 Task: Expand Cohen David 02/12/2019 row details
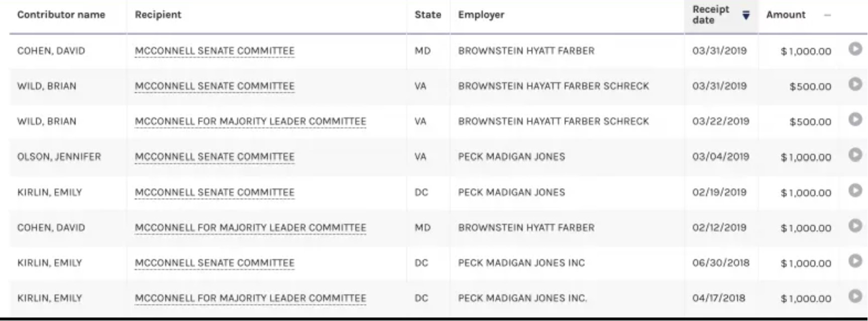(x=855, y=226)
